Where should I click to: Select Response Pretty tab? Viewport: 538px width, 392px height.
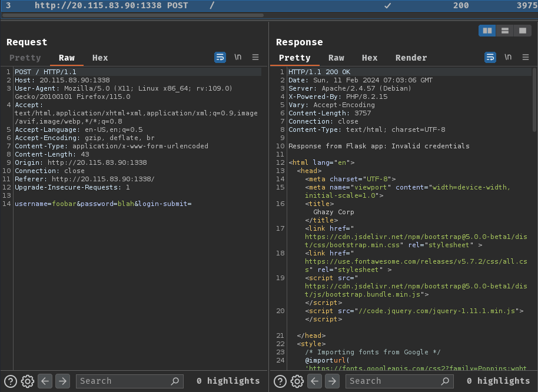294,58
